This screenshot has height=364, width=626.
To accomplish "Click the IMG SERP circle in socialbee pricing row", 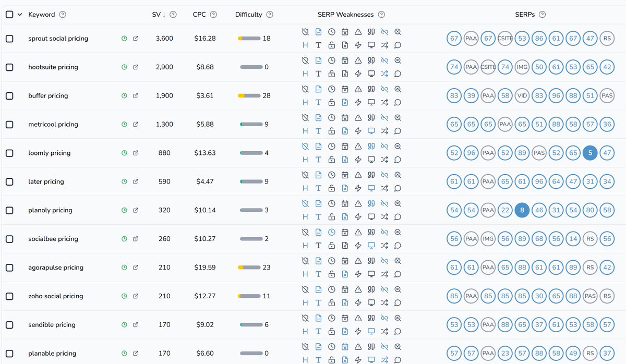I will [x=488, y=239].
